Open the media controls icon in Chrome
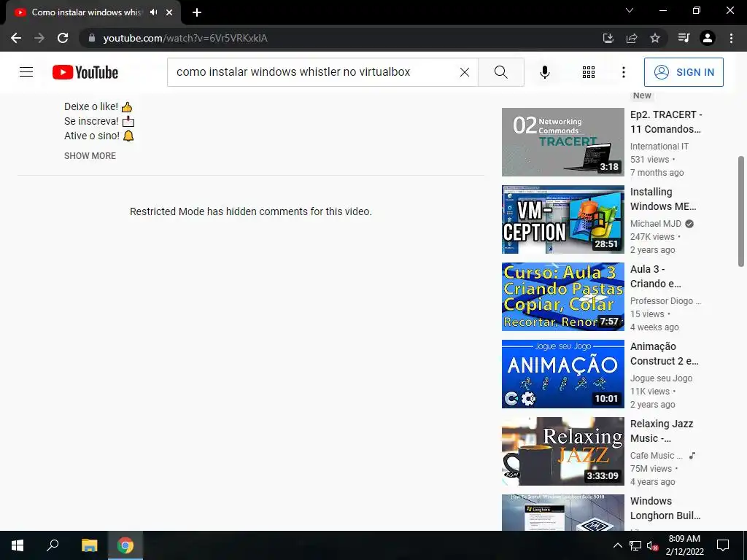Screen dimensions: 747x560 point(684,38)
